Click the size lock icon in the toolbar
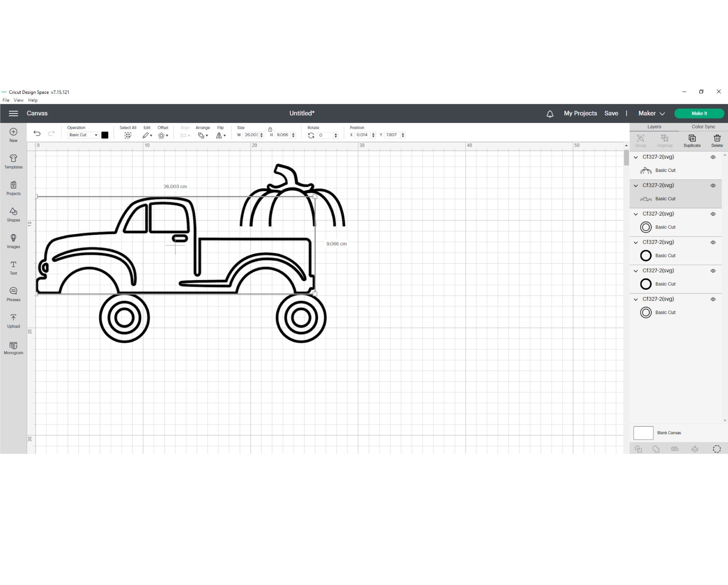The image size is (728, 585). pyautogui.click(x=270, y=129)
